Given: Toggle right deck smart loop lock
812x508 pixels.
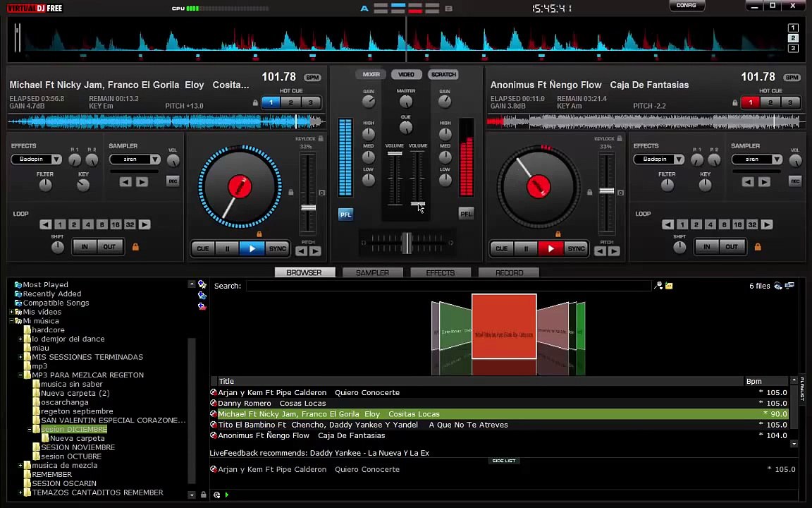Looking at the screenshot, I should coord(758,247).
